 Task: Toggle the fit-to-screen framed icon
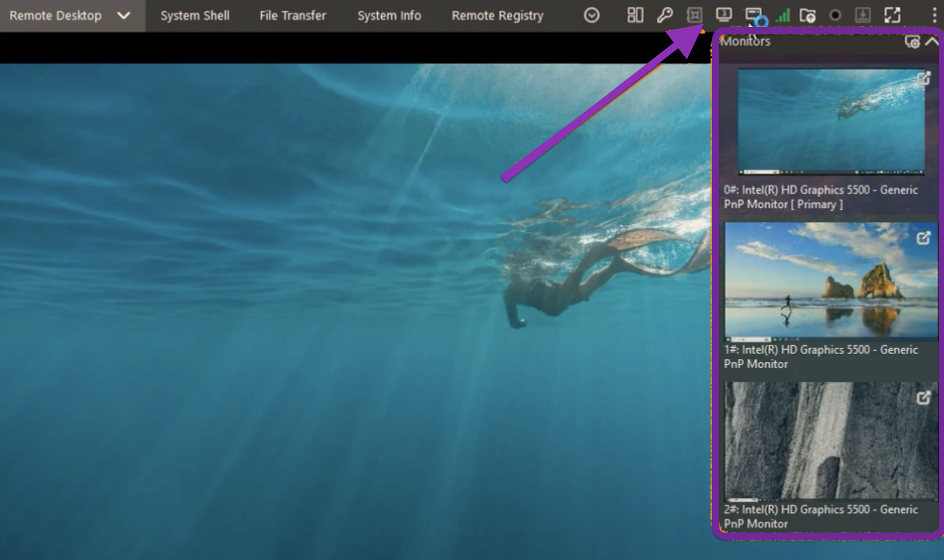pyautogui.click(x=694, y=15)
